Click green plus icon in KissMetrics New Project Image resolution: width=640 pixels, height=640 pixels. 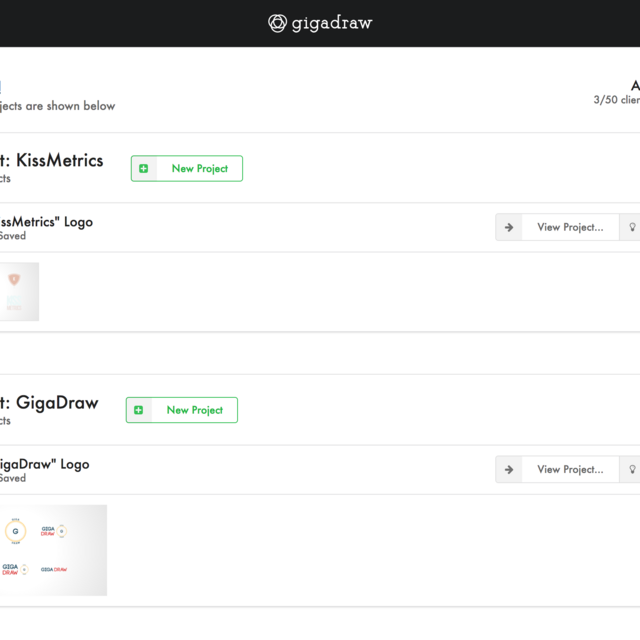pos(144,169)
